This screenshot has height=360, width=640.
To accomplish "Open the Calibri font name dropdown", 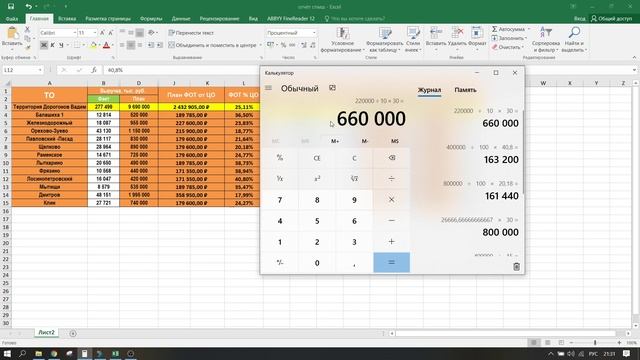I will (75, 33).
